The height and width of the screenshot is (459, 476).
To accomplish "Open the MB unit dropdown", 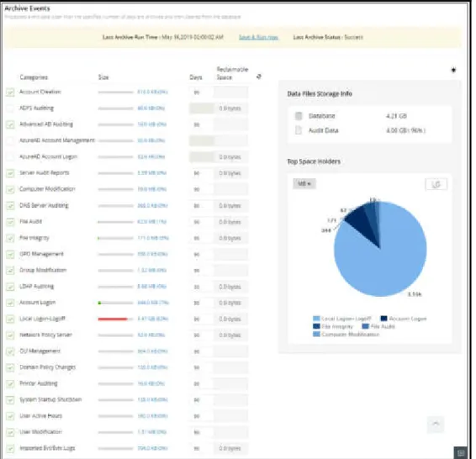I will pyautogui.click(x=304, y=183).
